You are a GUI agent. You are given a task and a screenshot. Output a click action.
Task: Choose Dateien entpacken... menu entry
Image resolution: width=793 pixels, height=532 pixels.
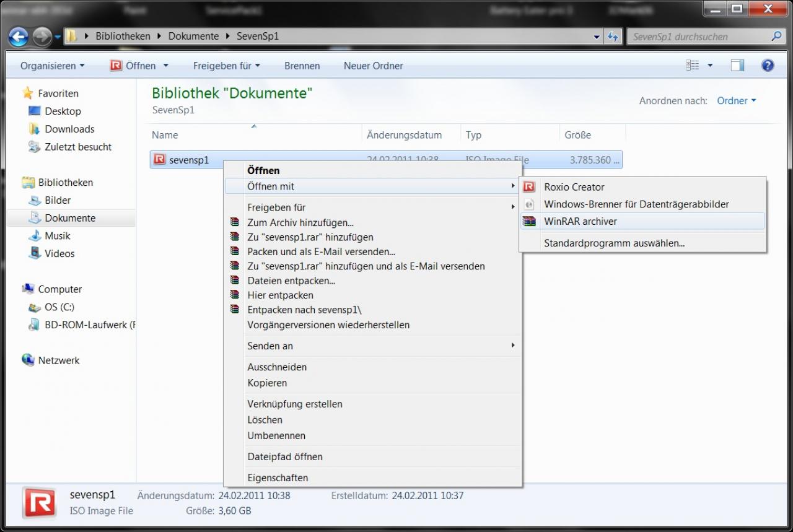[373, 281]
